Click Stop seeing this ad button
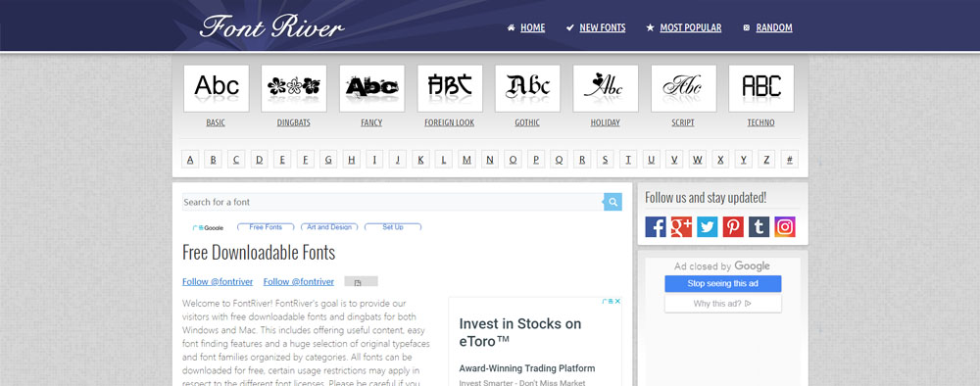 pos(723,283)
